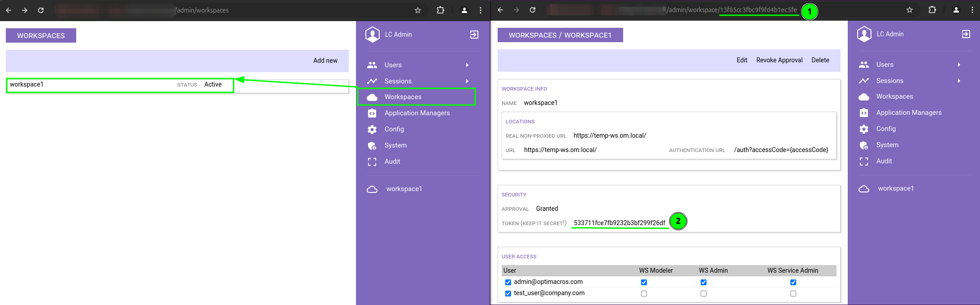Open Config menu item in workspace1 details sidebar
980x305 pixels.
point(886,129)
